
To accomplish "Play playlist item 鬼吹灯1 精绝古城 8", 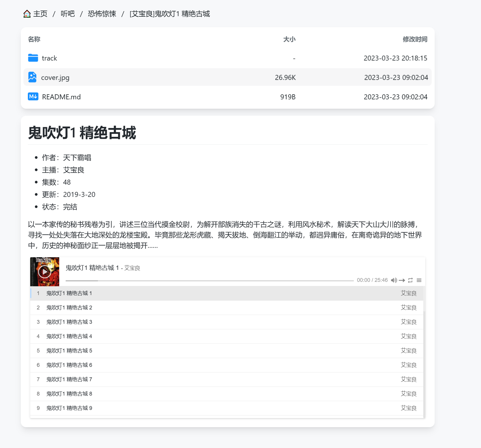I will (227, 394).
